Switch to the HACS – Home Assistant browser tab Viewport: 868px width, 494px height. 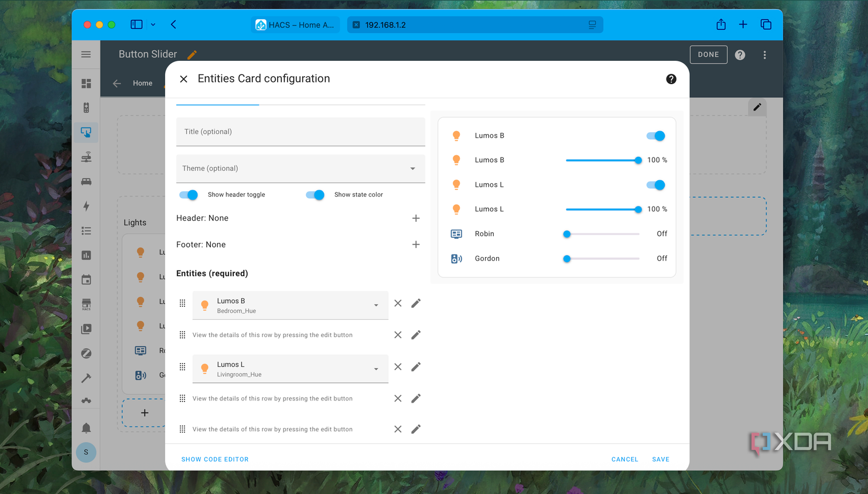coord(295,25)
